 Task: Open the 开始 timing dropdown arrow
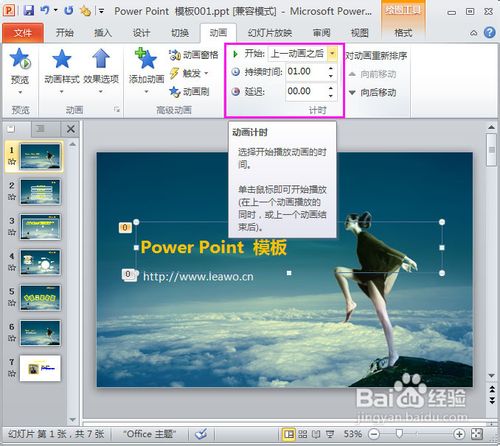332,53
